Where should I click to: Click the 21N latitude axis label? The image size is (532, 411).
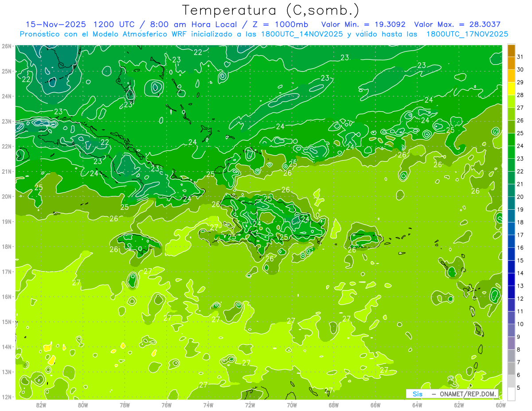(7, 172)
